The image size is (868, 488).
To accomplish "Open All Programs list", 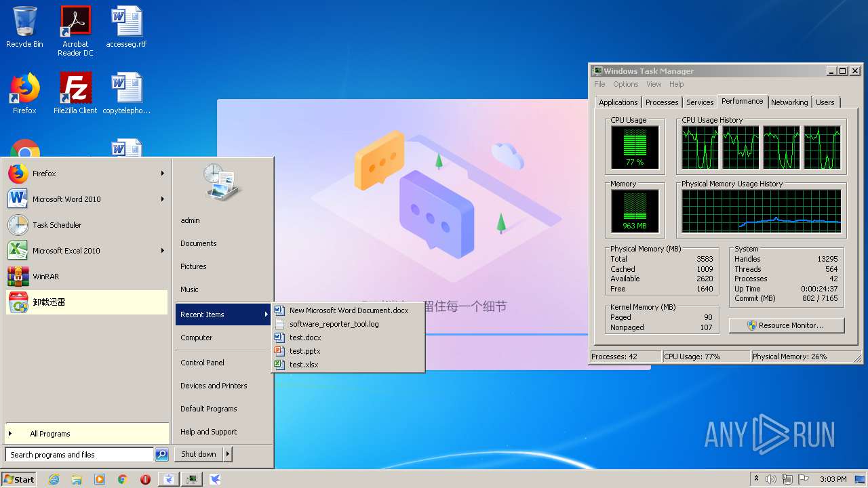I will pos(86,434).
